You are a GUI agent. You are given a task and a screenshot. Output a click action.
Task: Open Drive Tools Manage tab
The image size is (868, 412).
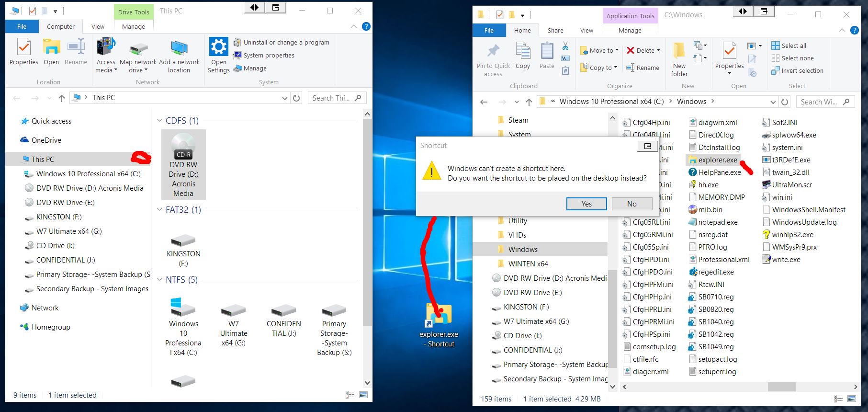pos(134,26)
